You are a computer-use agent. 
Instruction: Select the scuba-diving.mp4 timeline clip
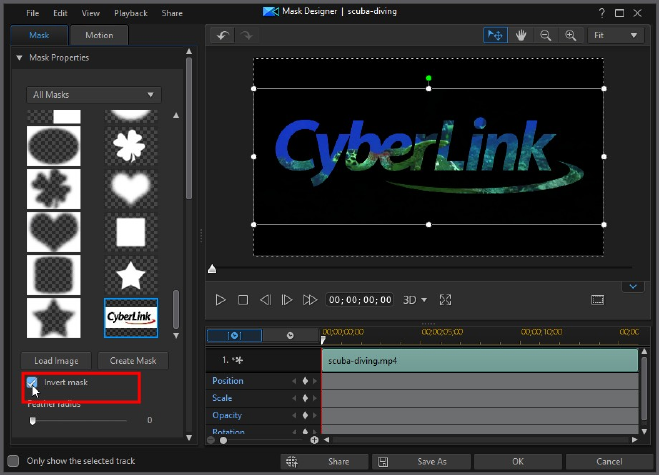480,361
